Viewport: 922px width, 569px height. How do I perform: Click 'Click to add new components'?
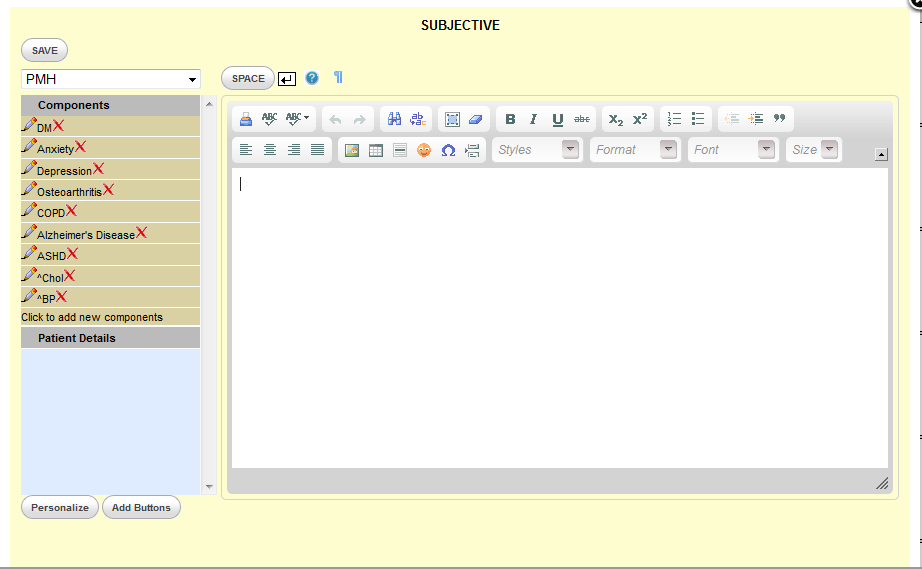pyautogui.click(x=92, y=317)
